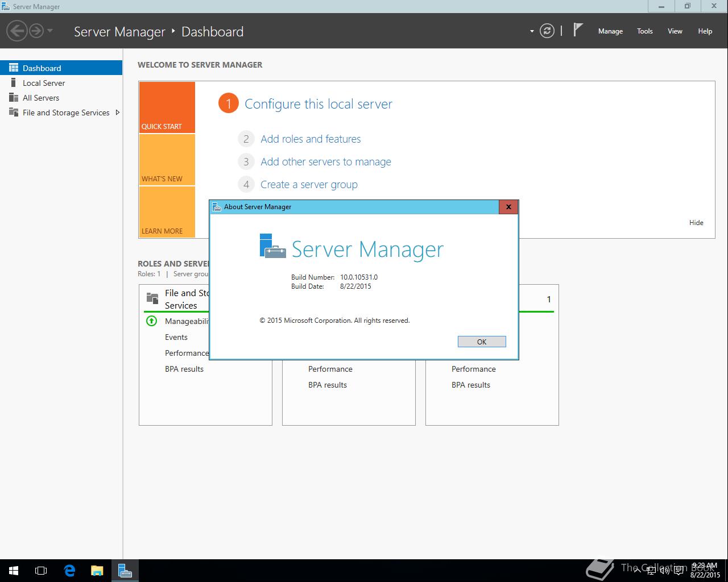
Task: Click BPA results in the rightmost server tile
Action: click(x=471, y=385)
